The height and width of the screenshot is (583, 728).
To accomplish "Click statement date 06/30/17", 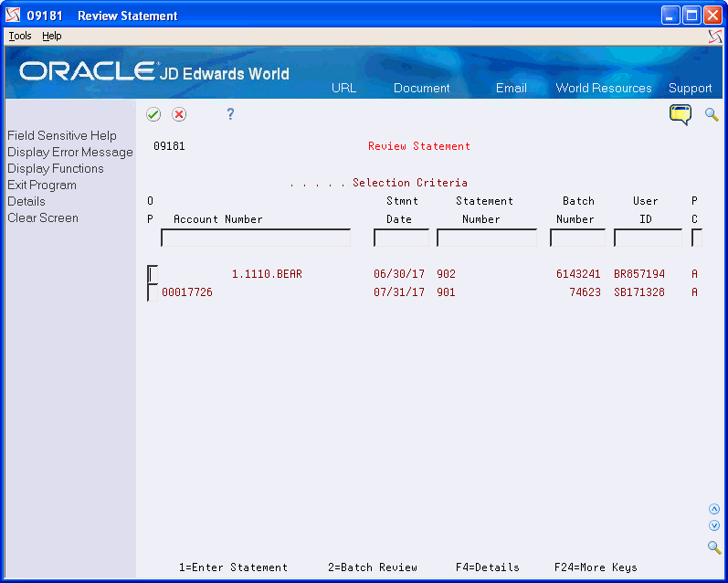I will coord(399,274).
